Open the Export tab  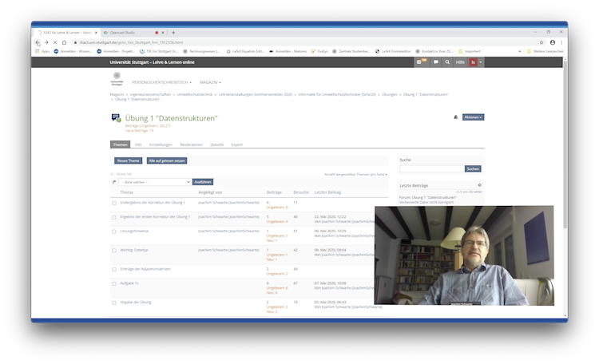(237, 144)
